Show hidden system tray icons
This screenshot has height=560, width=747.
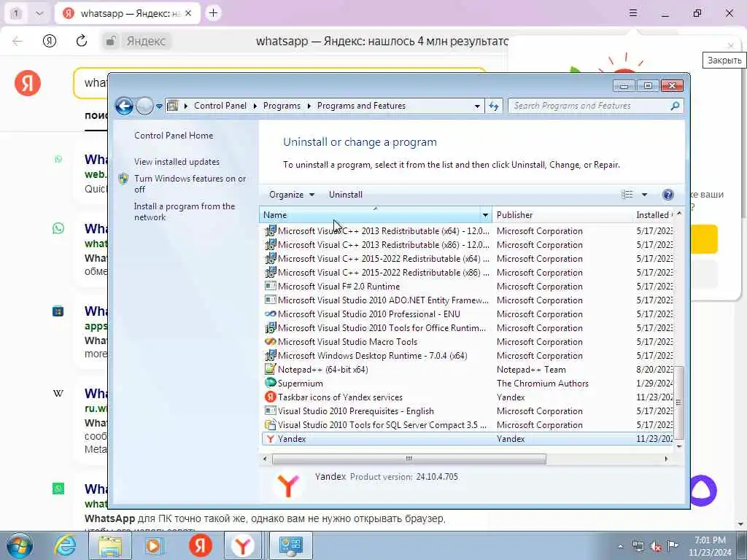(620, 546)
